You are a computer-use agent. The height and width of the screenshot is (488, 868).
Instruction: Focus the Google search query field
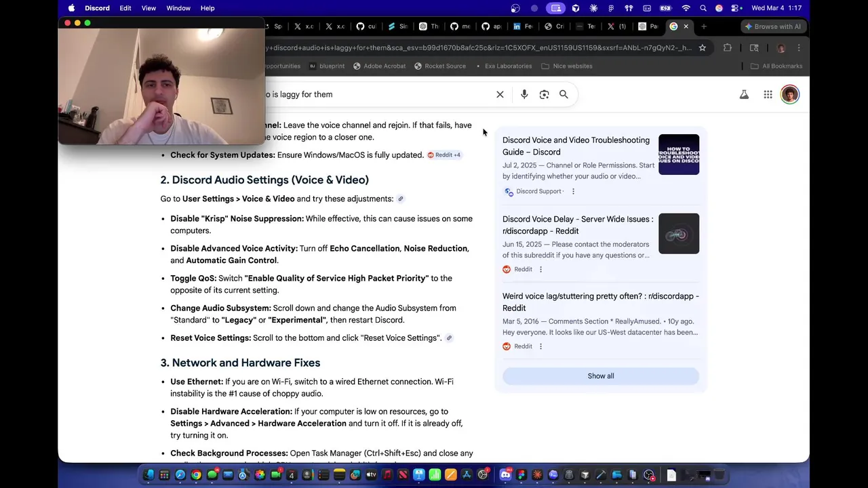click(376, 95)
